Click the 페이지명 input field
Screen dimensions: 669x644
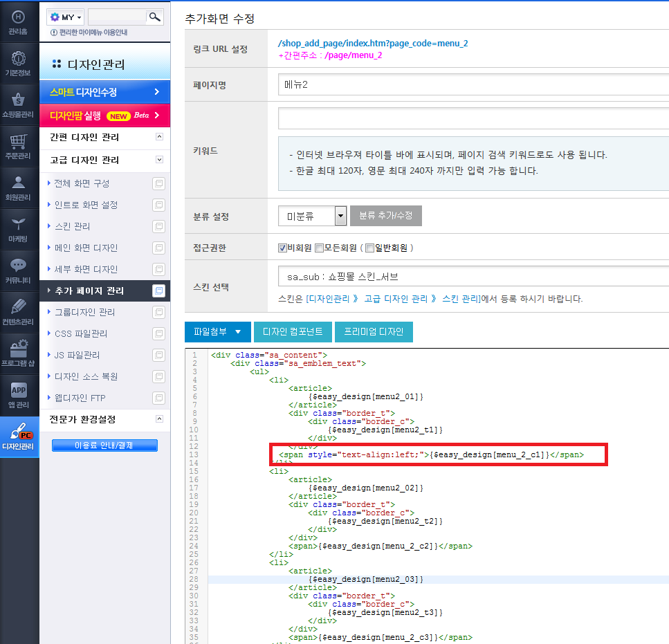pyautogui.click(x=473, y=84)
